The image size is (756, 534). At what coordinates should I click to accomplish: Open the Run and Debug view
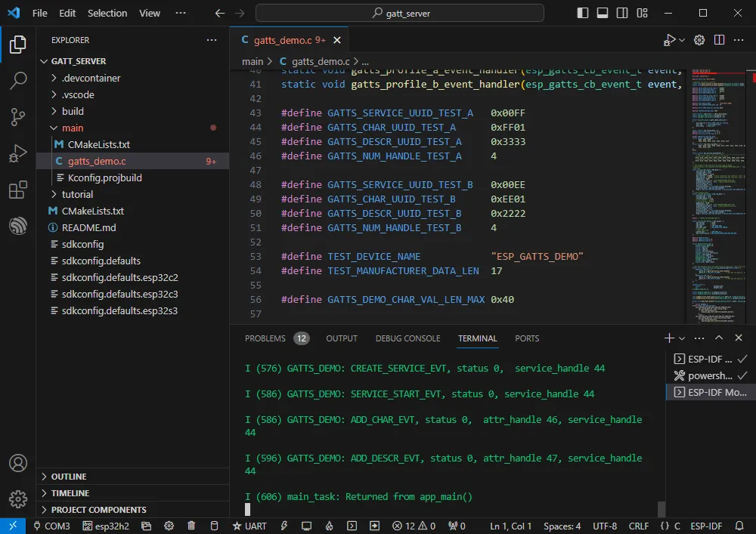pyautogui.click(x=18, y=153)
